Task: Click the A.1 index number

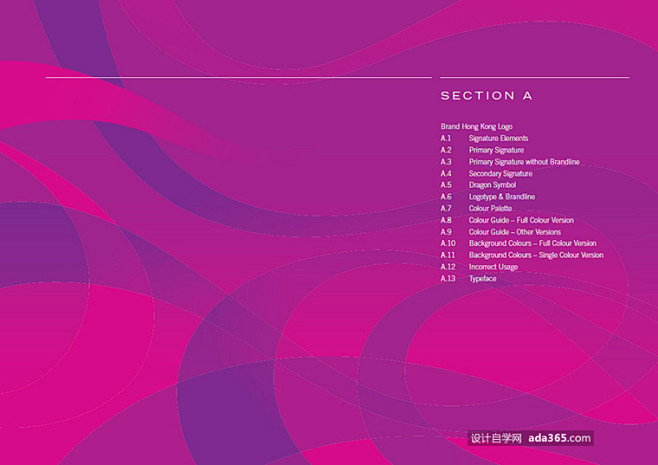Action: pos(446,138)
